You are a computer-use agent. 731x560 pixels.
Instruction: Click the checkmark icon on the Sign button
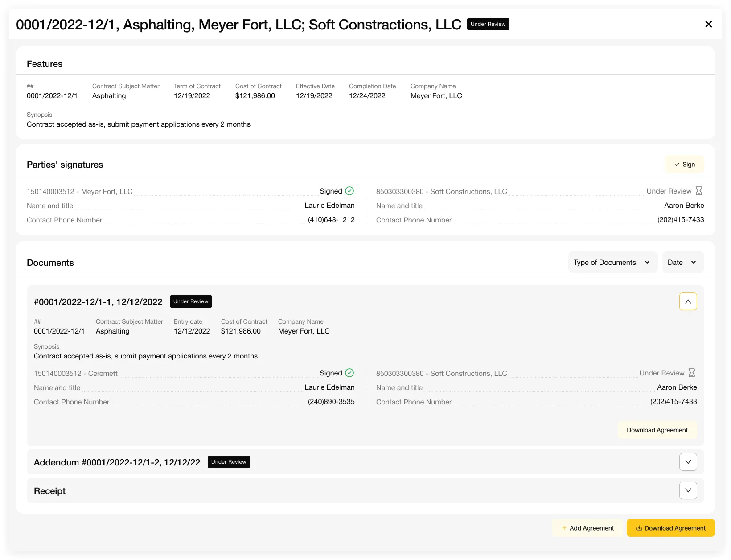(x=677, y=165)
